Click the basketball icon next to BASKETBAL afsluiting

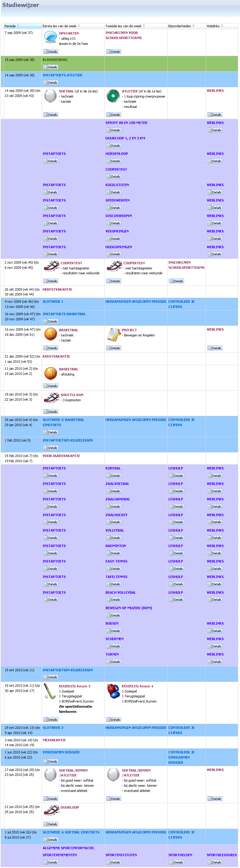pos(50,373)
